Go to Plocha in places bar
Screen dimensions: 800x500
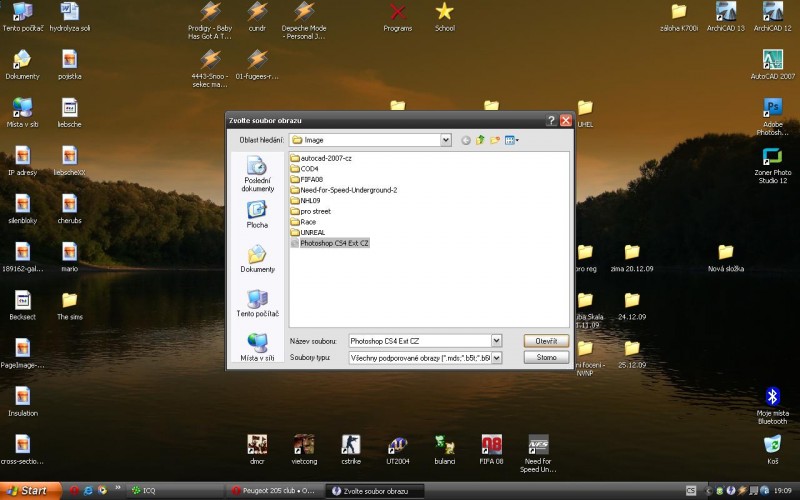click(257, 214)
